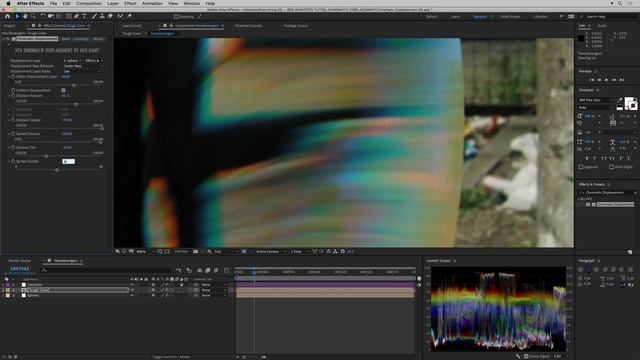Toggle the Uniform Displacement checkbox
Viewport: 640px width, 360px height.
[x=63, y=90]
